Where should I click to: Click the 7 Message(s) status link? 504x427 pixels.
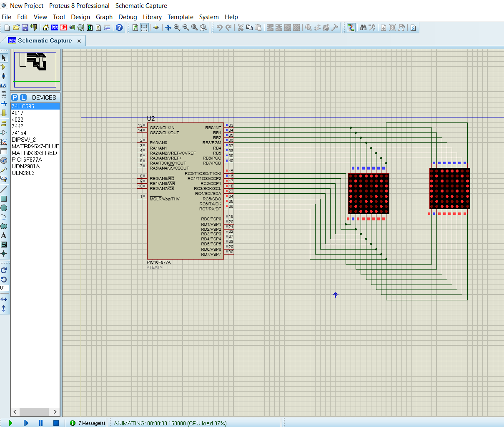(x=92, y=423)
